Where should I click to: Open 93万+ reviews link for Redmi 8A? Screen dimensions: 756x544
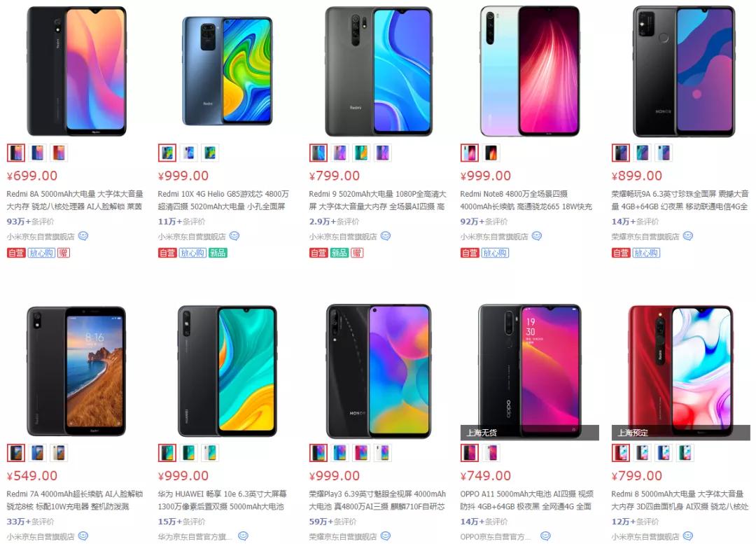coord(30,222)
